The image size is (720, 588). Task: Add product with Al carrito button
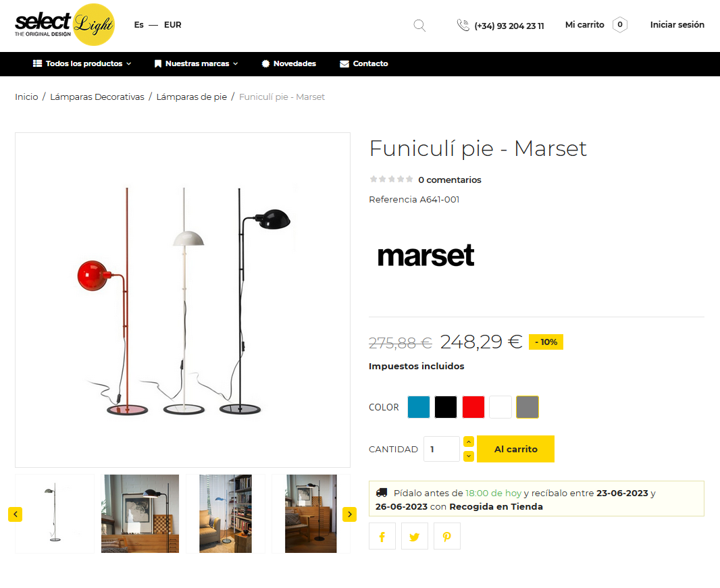515,449
